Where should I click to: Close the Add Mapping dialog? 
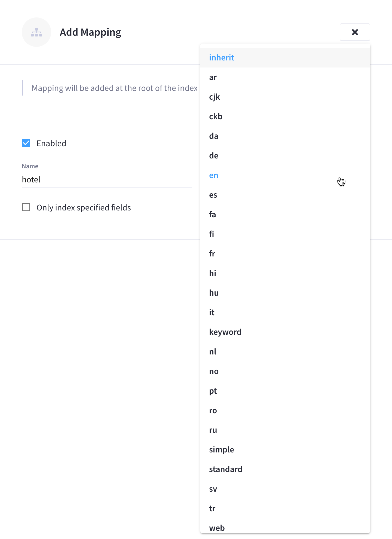tap(354, 32)
